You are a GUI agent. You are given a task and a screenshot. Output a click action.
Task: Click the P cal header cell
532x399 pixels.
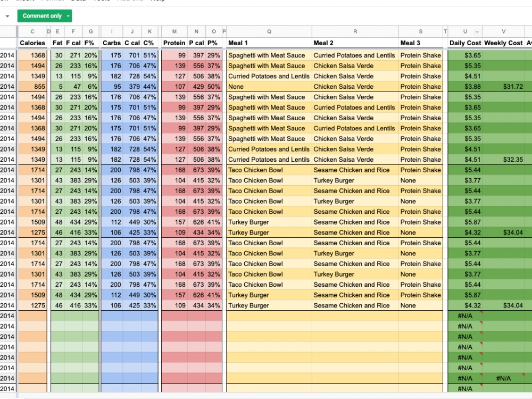click(x=196, y=43)
